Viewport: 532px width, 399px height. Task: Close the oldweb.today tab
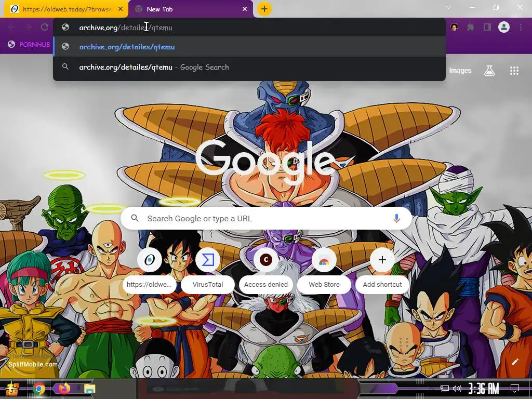click(x=121, y=9)
